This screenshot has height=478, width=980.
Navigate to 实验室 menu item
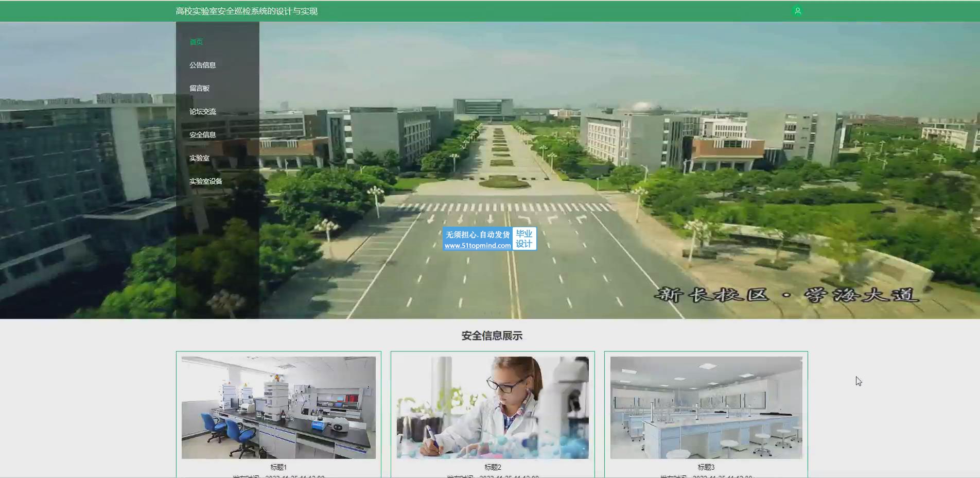pyautogui.click(x=199, y=158)
